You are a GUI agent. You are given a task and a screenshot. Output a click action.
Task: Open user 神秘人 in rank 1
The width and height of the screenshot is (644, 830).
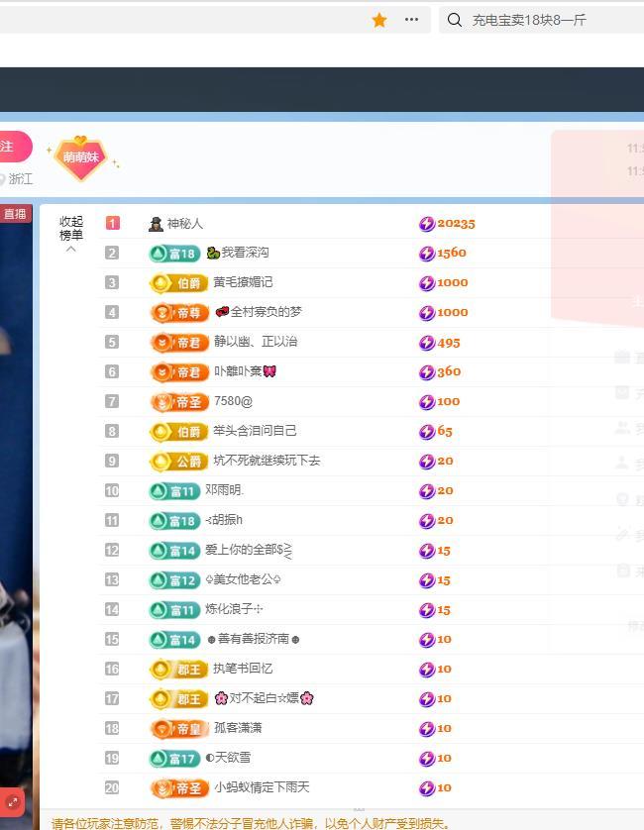tap(185, 224)
